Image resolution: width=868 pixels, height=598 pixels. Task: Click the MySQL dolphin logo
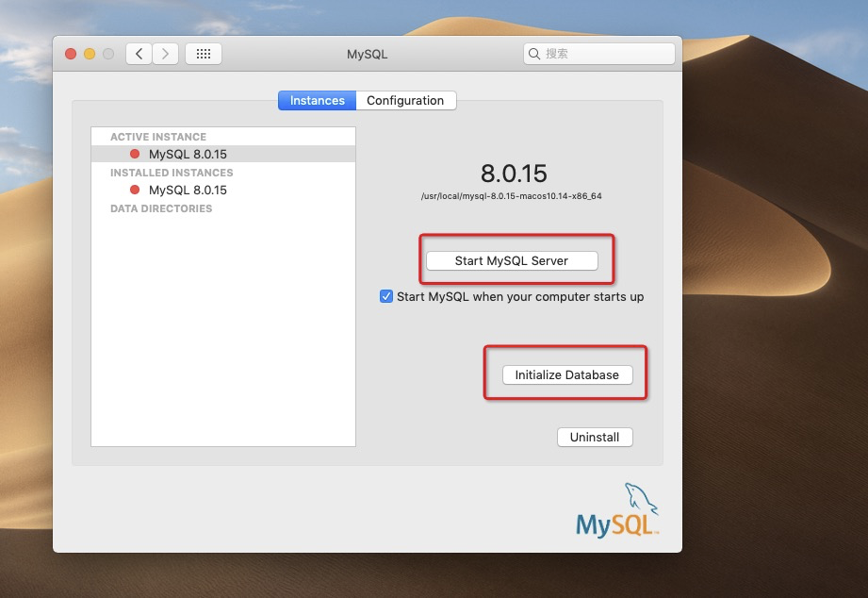point(617,510)
